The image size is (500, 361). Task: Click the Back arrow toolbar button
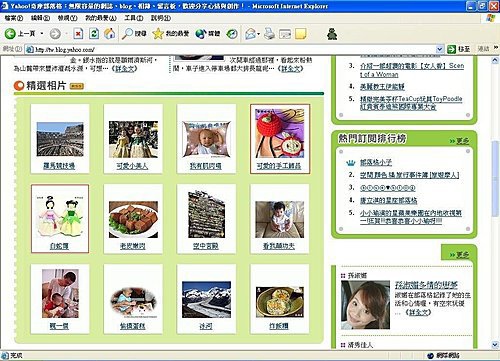[10, 33]
